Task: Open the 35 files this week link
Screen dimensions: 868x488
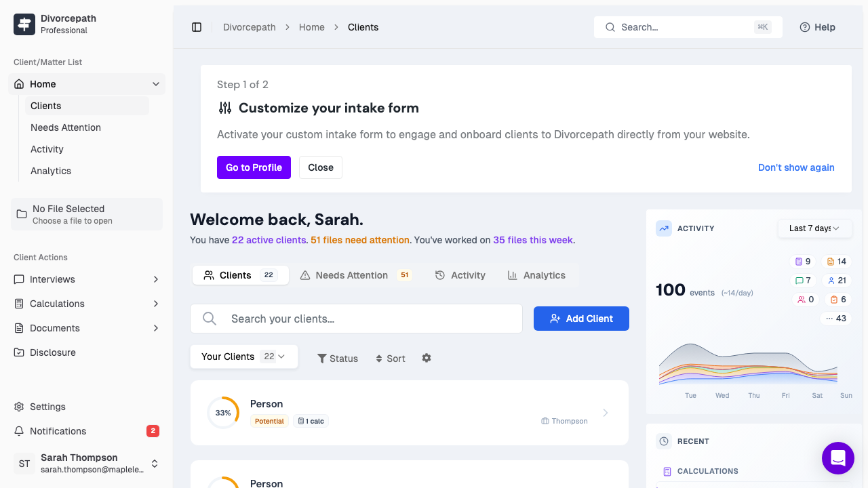Action: coord(533,240)
